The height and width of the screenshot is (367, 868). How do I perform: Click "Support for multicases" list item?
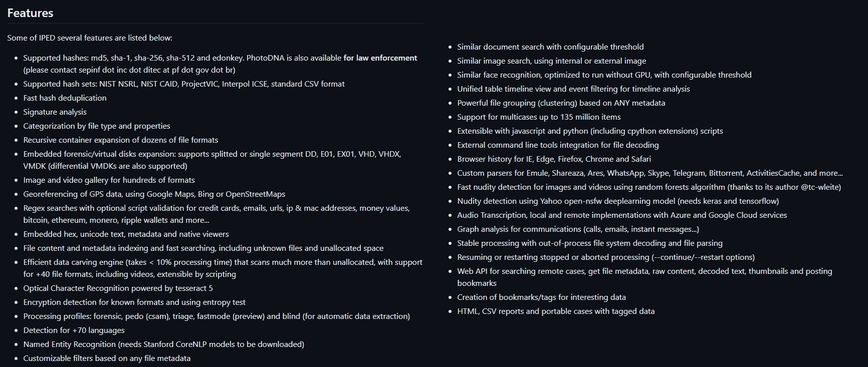pos(539,117)
